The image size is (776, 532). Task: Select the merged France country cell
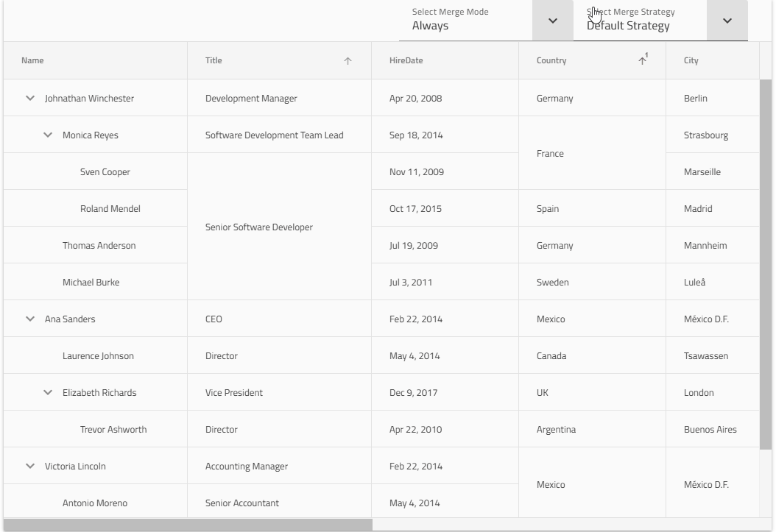coord(551,154)
